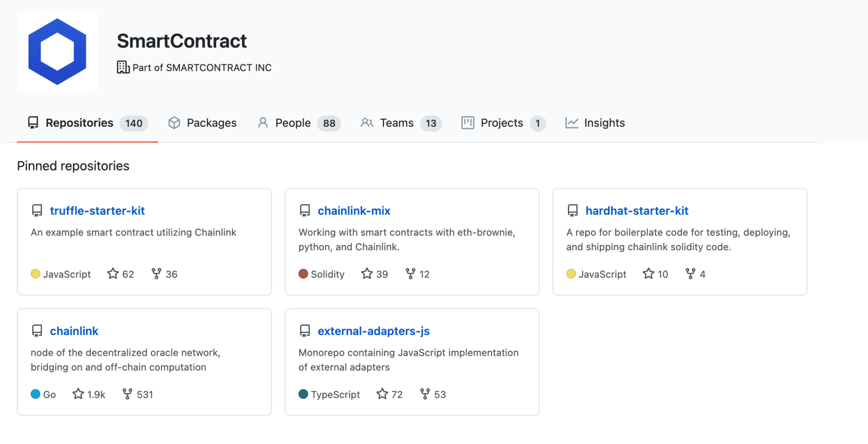Open the chainlink repository link

(x=74, y=331)
